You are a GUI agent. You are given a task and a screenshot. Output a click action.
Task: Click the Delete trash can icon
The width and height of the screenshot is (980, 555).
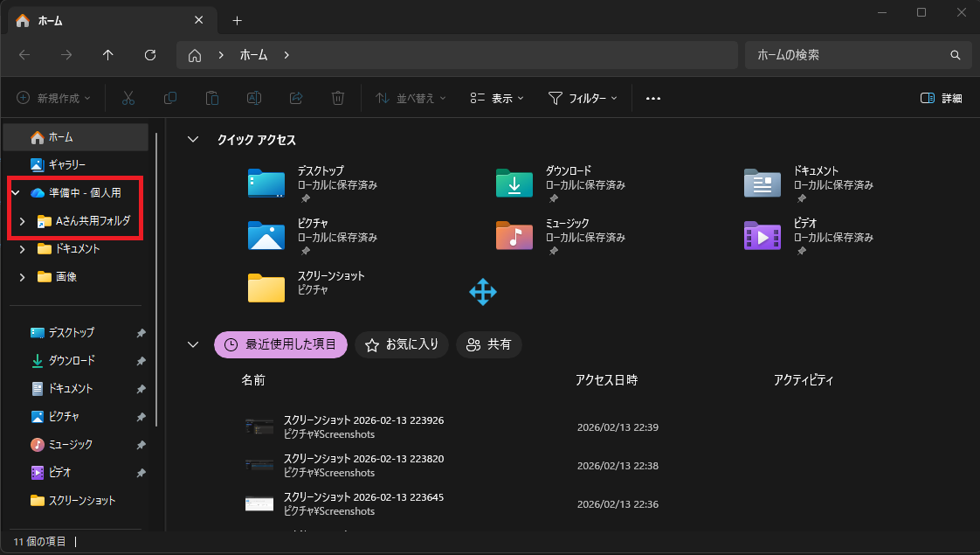click(x=338, y=99)
